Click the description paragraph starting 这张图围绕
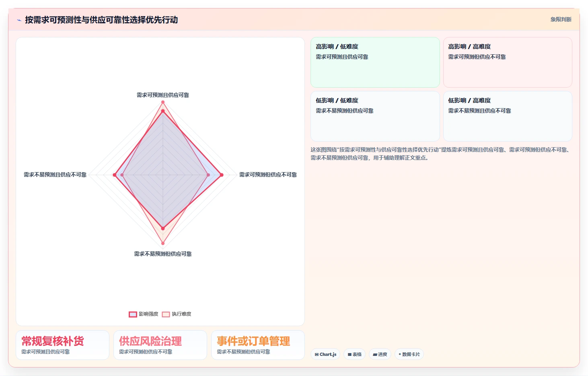588x376 pixels. (441, 154)
